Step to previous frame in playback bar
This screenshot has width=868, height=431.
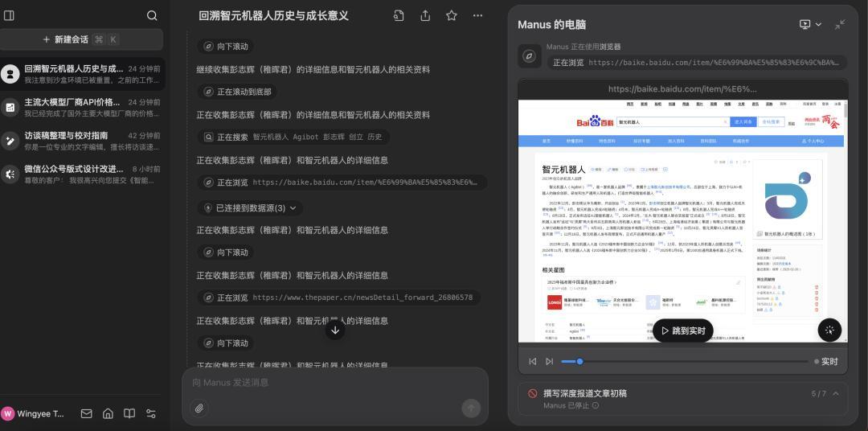(x=533, y=362)
